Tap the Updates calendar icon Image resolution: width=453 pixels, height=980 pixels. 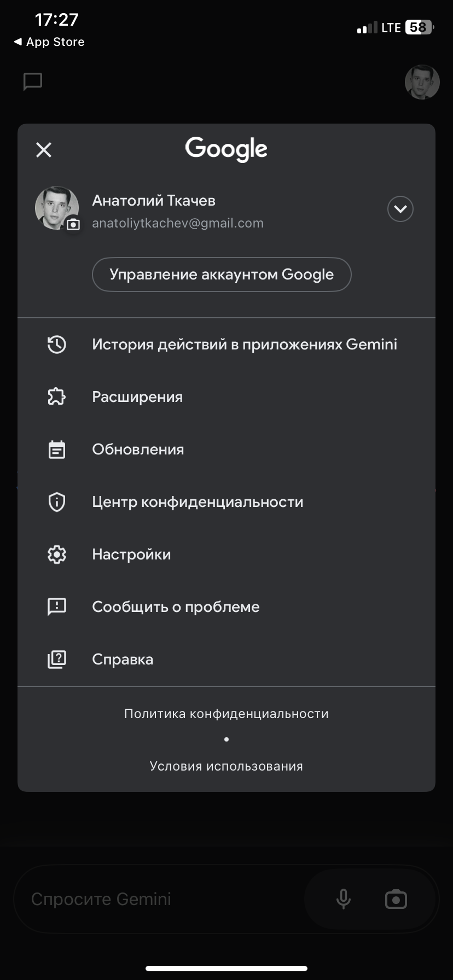pyautogui.click(x=57, y=450)
